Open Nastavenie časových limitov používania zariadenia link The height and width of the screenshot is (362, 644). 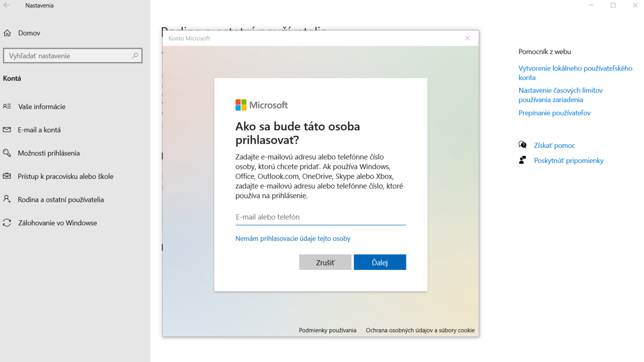click(x=560, y=95)
